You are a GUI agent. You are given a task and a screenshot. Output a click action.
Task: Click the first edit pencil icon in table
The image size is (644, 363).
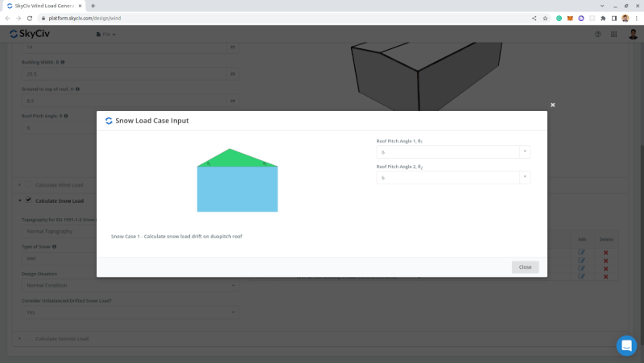(x=581, y=253)
